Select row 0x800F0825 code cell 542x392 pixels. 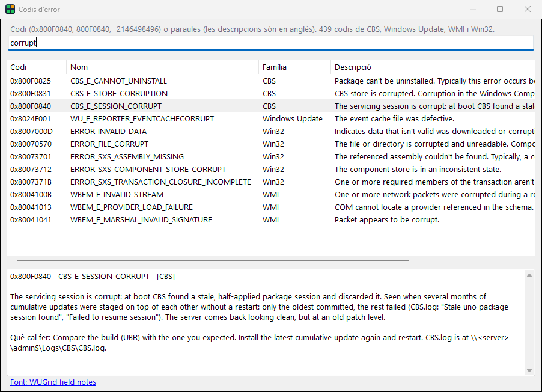click(31, 81)
